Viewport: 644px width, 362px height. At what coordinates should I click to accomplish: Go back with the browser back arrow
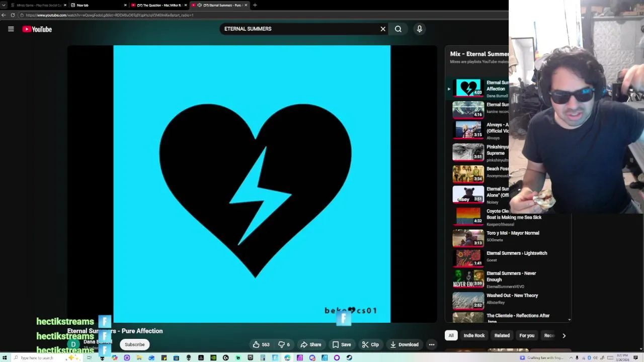click(4, 15)
